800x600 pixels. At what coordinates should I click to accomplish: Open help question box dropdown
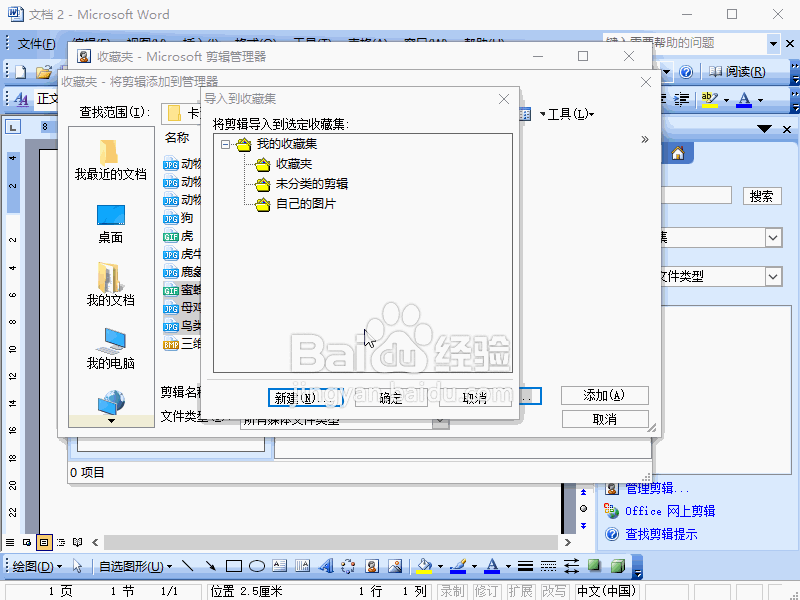[773, 43]
